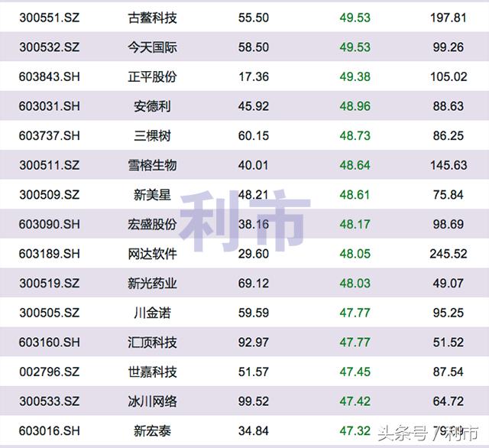This screenshot has width=489, height=448.
Task: Click green value 48.96
Action: 355,106
